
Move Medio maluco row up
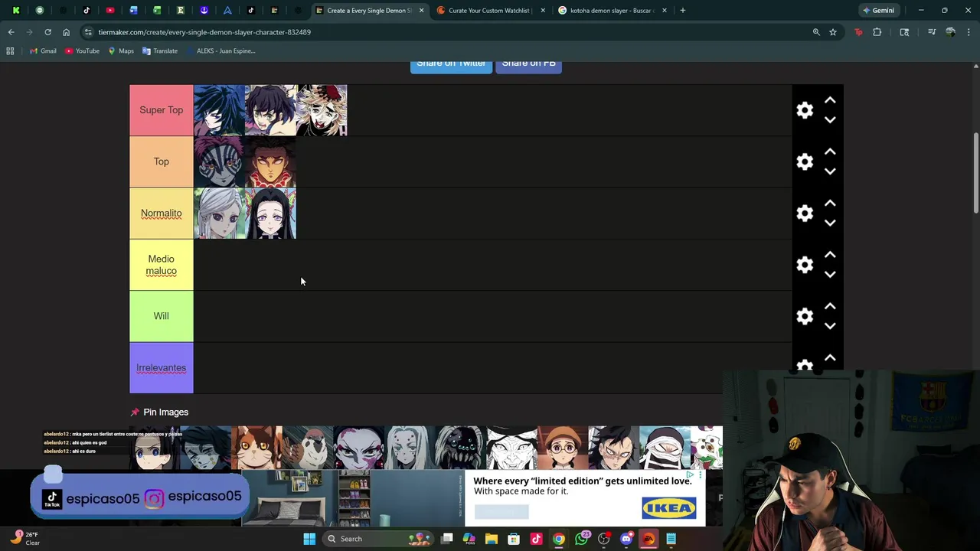point(830,255)
